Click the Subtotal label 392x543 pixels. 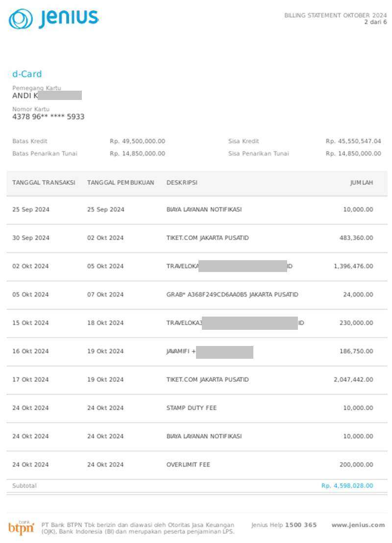tap(24, 486)
